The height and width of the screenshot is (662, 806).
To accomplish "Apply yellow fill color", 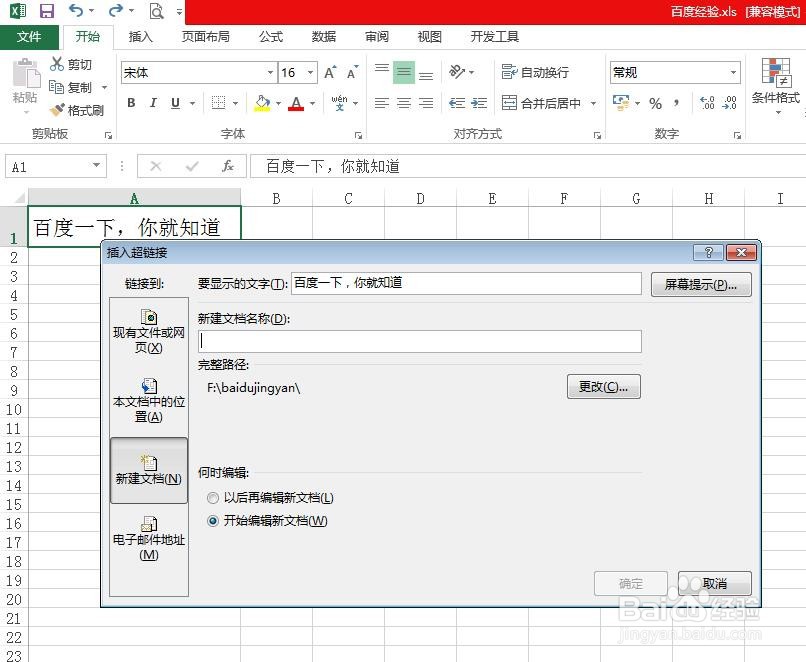I will [262, 103].
